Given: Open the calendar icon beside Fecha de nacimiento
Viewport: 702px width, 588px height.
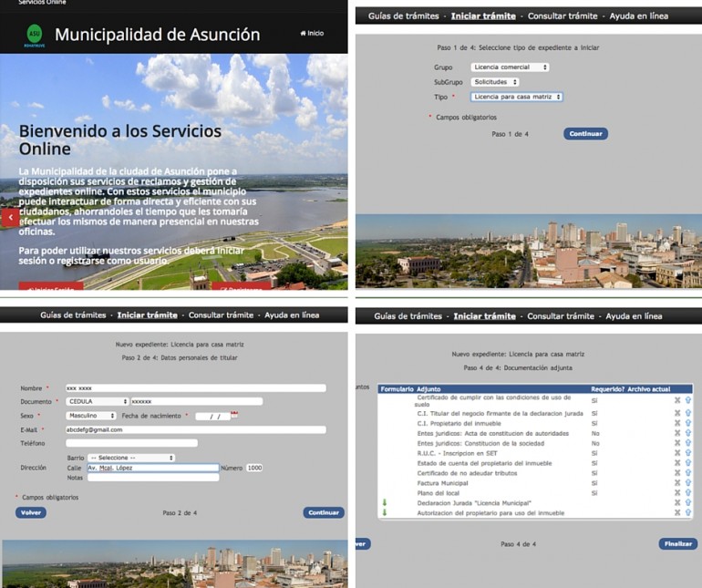Looking at the screenshot, I should click(x=234, y=415).
